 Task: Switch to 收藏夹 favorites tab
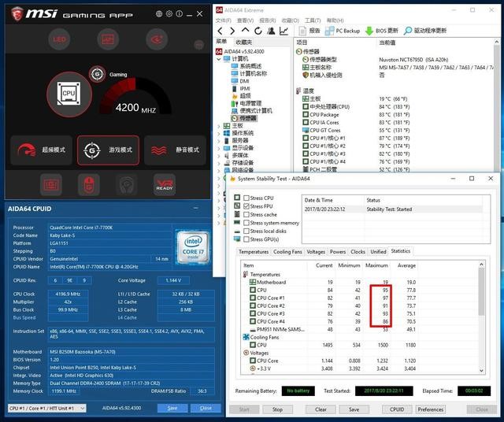tap(244, 42)
